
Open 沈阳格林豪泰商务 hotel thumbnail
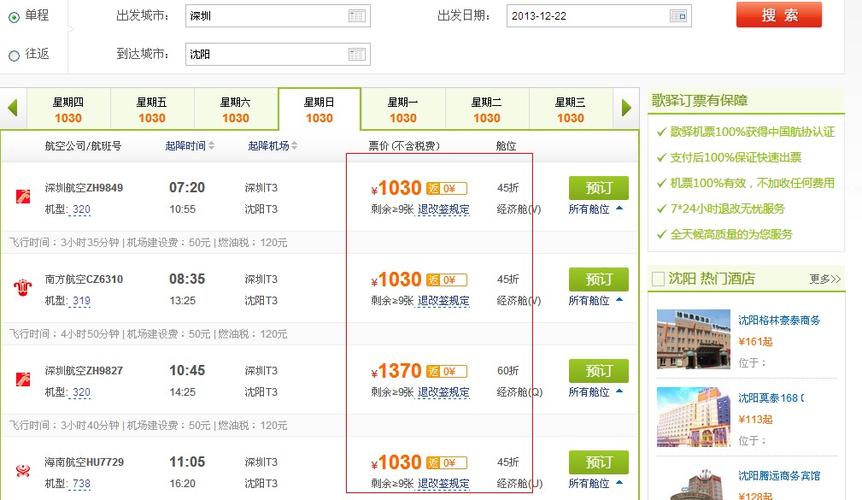coord(694,339)
